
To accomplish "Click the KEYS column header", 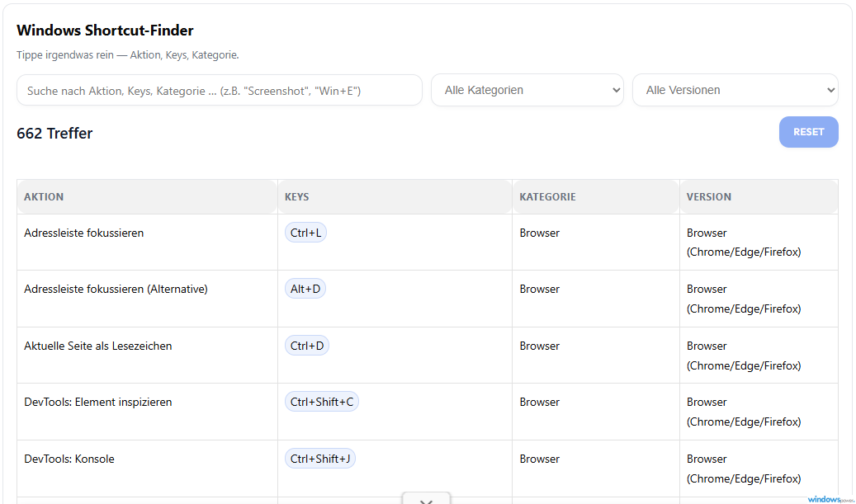I will coord(297,197).
